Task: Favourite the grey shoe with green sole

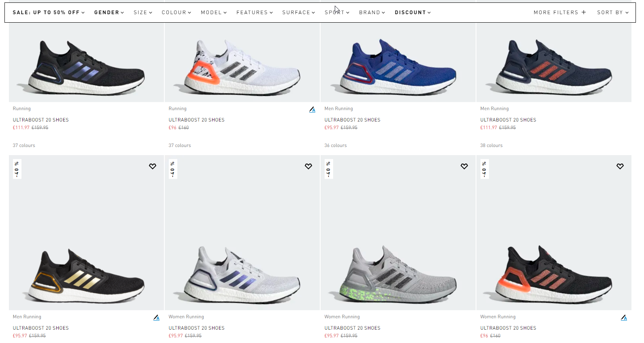Action: tap(464, 166)
